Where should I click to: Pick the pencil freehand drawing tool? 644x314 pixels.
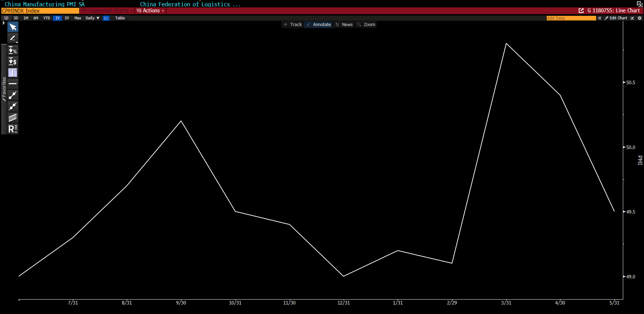13,38
